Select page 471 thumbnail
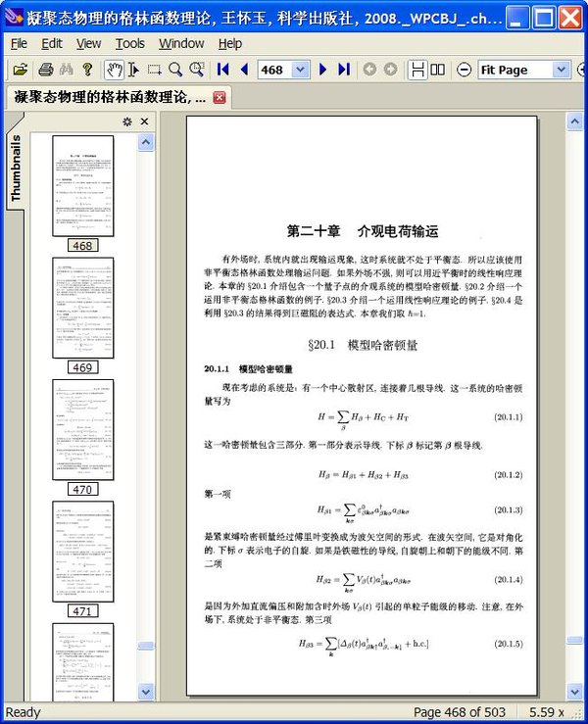The height and width of the screenshot is (724, 588). point(83,552)
